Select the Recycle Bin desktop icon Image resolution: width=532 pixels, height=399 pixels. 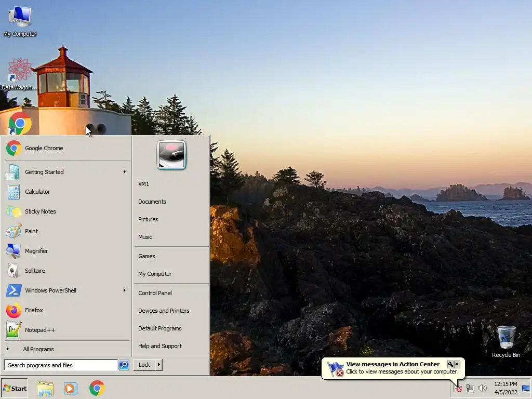point(506,341)
